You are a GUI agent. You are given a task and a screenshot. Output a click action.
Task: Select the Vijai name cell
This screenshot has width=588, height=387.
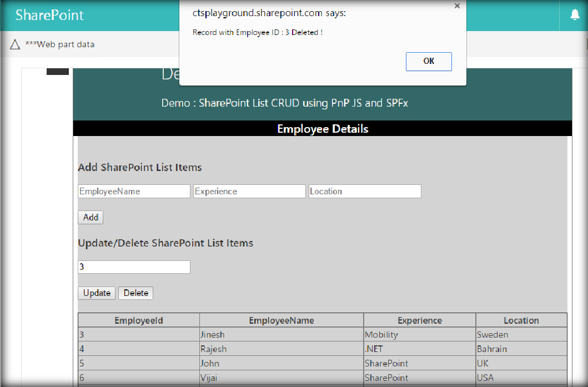282,378
